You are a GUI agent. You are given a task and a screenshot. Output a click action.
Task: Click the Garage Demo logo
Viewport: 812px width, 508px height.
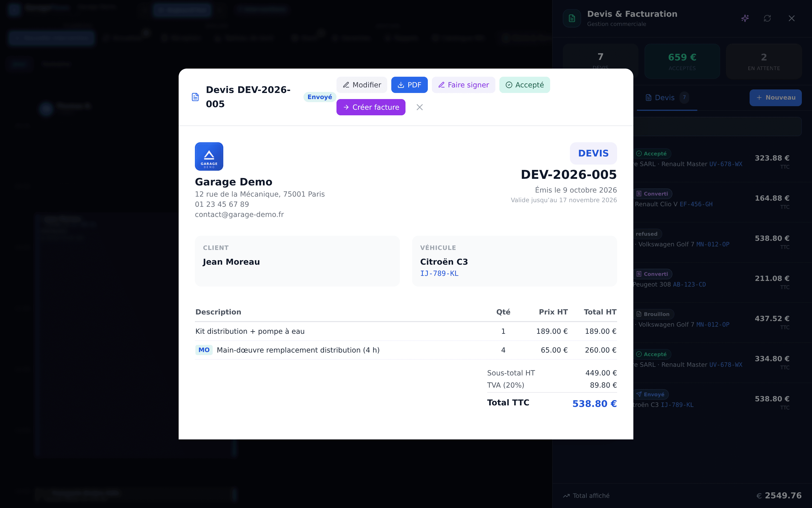pyautogui.click(x=209, y=156)
